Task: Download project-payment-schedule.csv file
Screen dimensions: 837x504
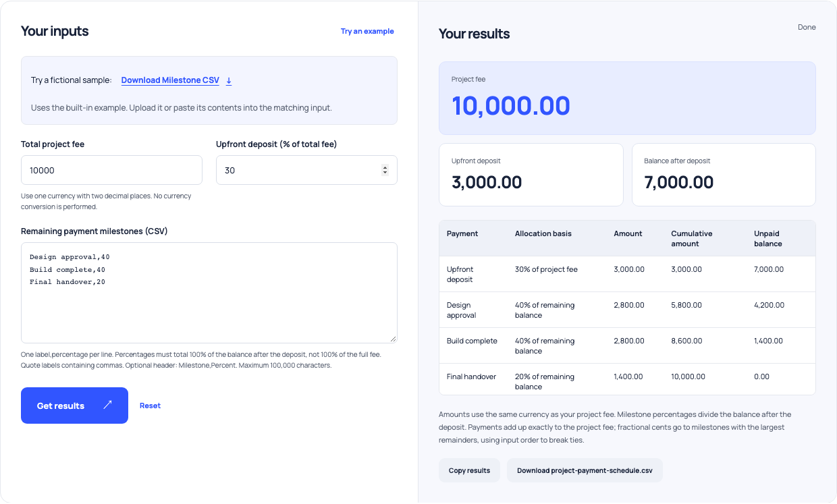Action: (585, 470)
